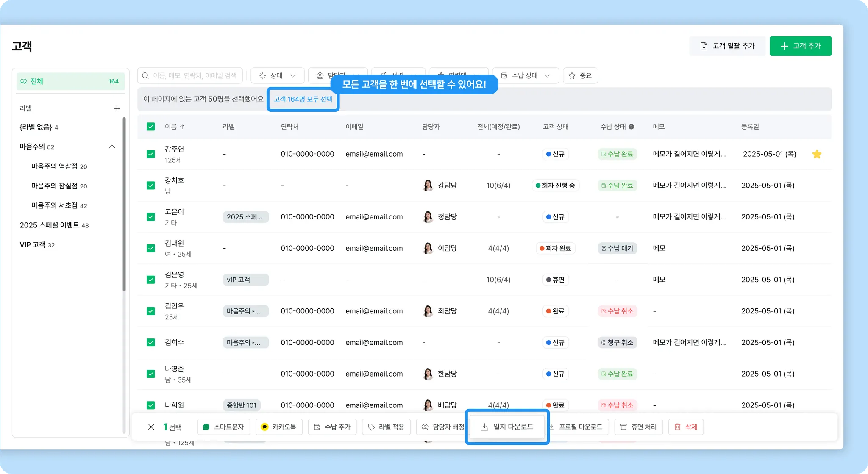Click the 스마트문자 message button
Screen dimensions: 868x474
tap(223, 427)
